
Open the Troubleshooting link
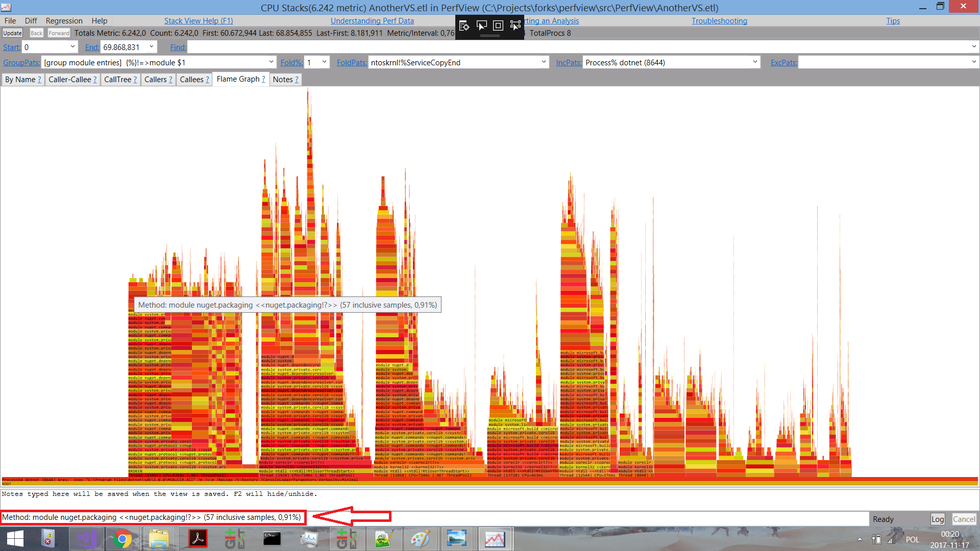click(x=719, y=20)
